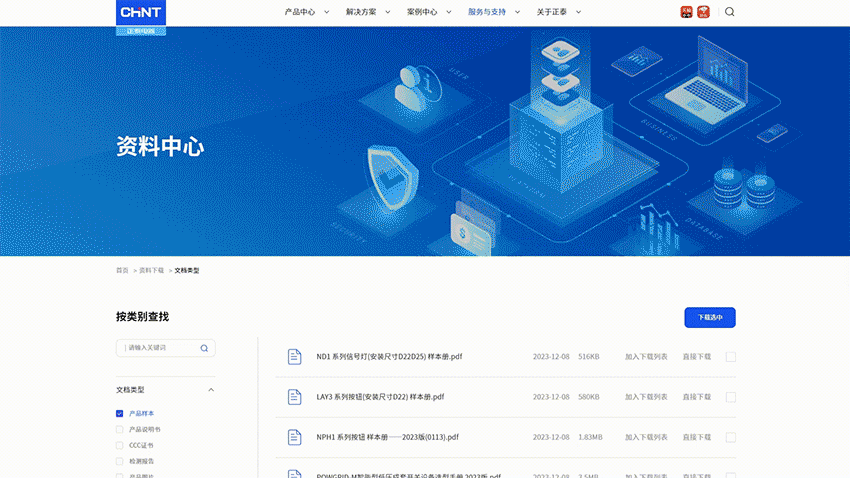
Task: Open the 关于正泰 menu item
Action: pos(558,12)
